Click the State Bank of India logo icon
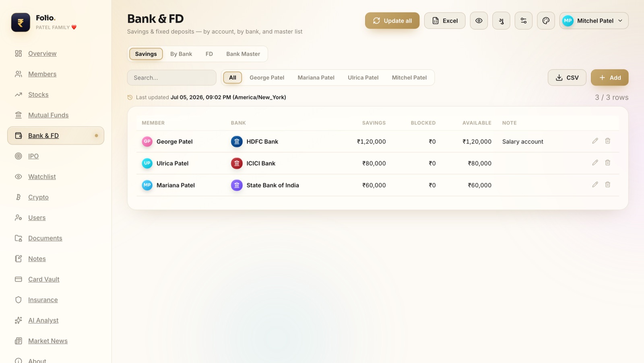The width and height of the screenshot is (644, 363). click(x=237, y=185)
